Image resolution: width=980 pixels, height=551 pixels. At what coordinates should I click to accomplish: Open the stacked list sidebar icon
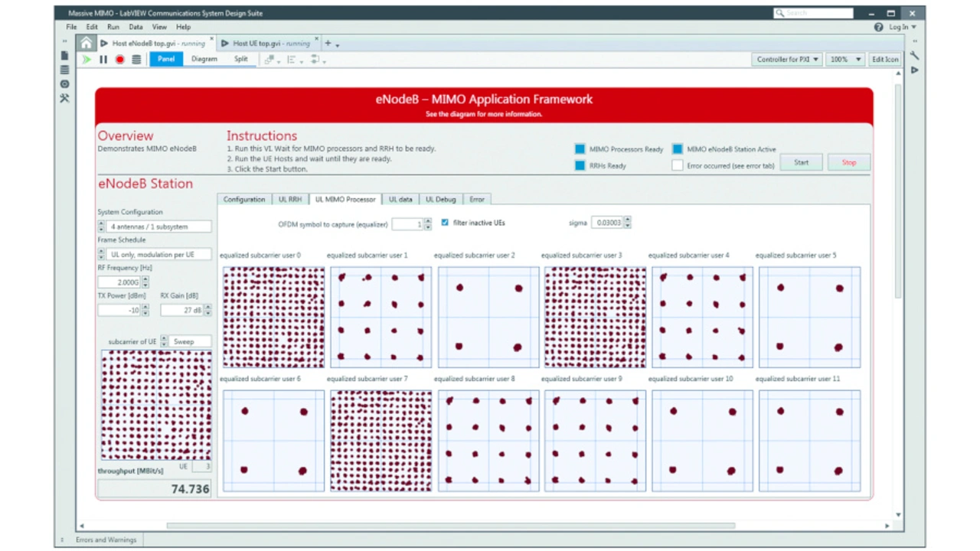64,70
